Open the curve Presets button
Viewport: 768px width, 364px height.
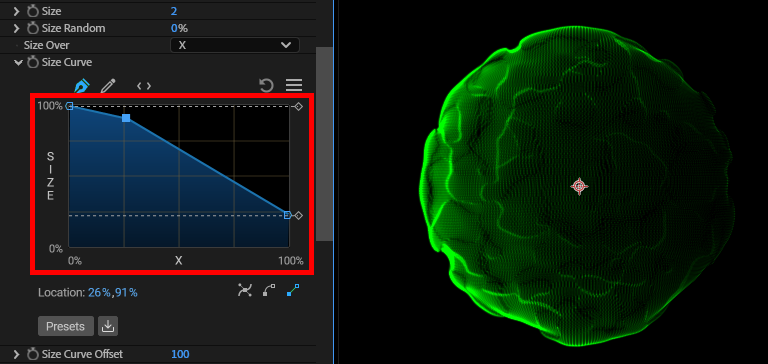[66, 326]
